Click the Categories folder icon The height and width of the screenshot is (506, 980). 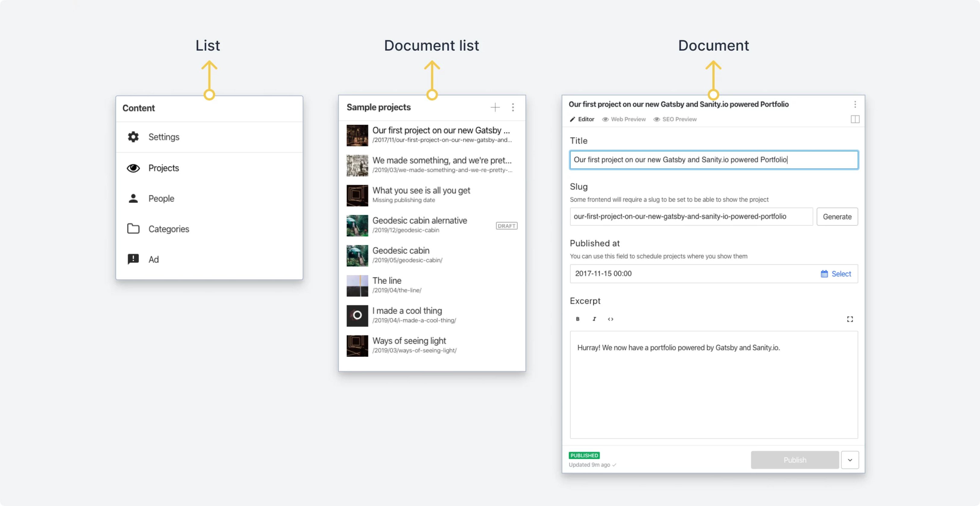133,229
